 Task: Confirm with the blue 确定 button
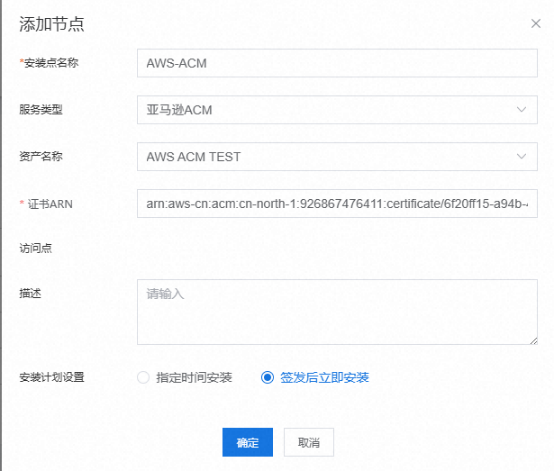click(247, 442)
